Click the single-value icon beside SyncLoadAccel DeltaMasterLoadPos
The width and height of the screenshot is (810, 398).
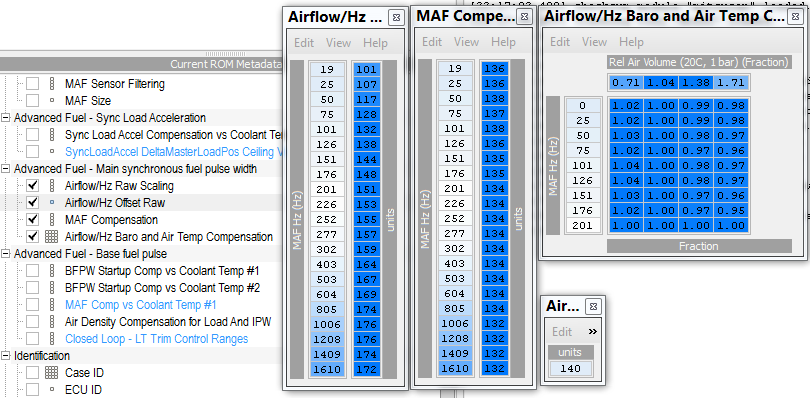pos(51,152)
